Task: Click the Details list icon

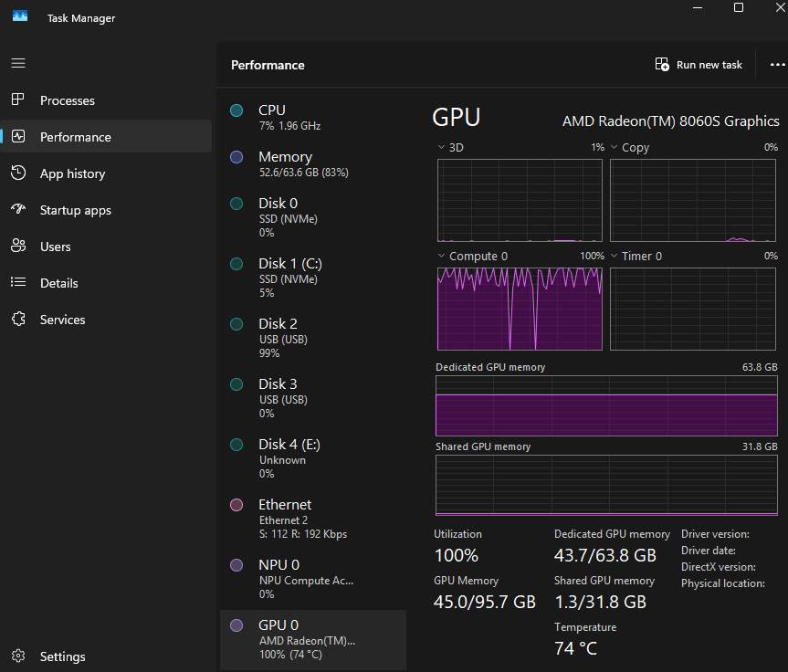Action: (x=18, y=282)
